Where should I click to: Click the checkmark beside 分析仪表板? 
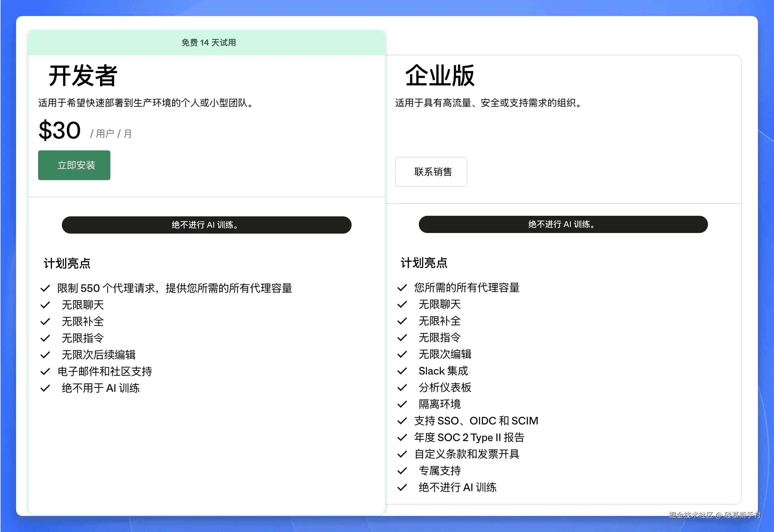point(402,387)
